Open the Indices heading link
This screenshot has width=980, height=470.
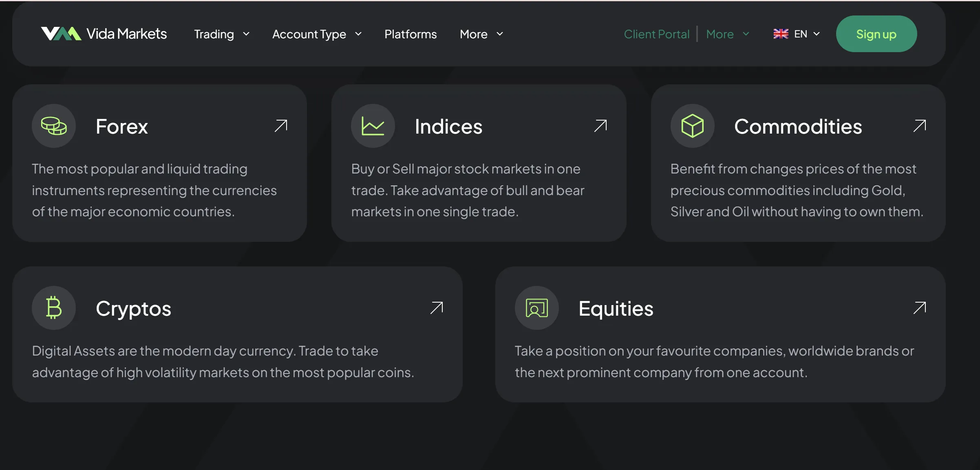[x=448, y=126]
